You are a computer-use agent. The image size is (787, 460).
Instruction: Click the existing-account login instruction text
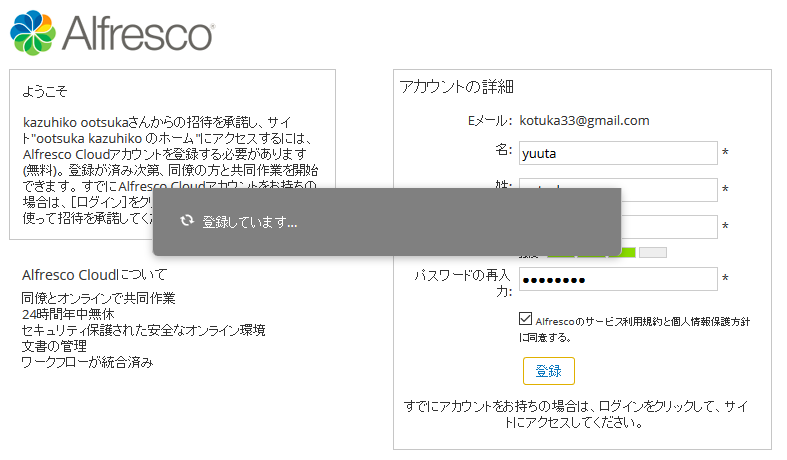coord(575,414)
